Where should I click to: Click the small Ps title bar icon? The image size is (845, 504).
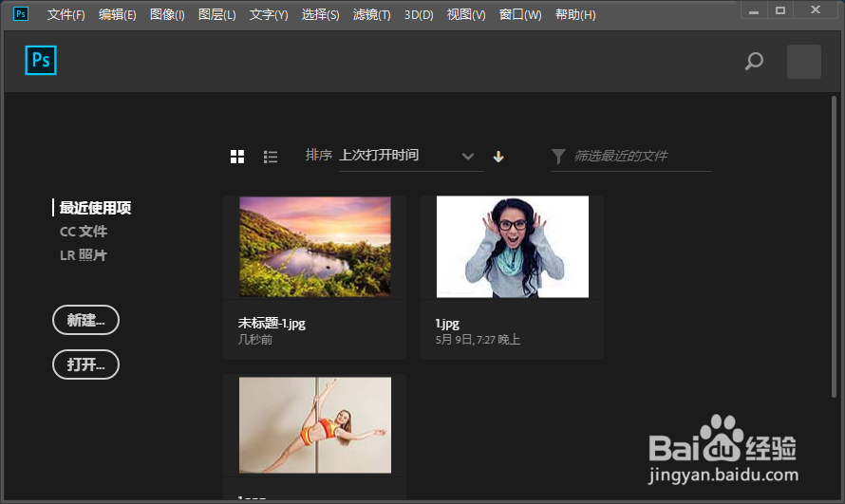pyautogui.click(x=21, y=14)
